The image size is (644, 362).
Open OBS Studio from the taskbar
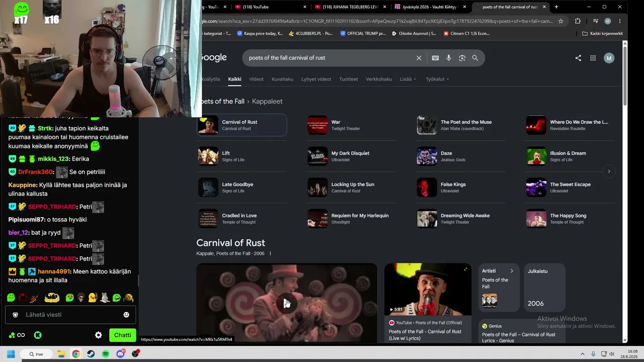pyautogui.click(x=135, y=354)
